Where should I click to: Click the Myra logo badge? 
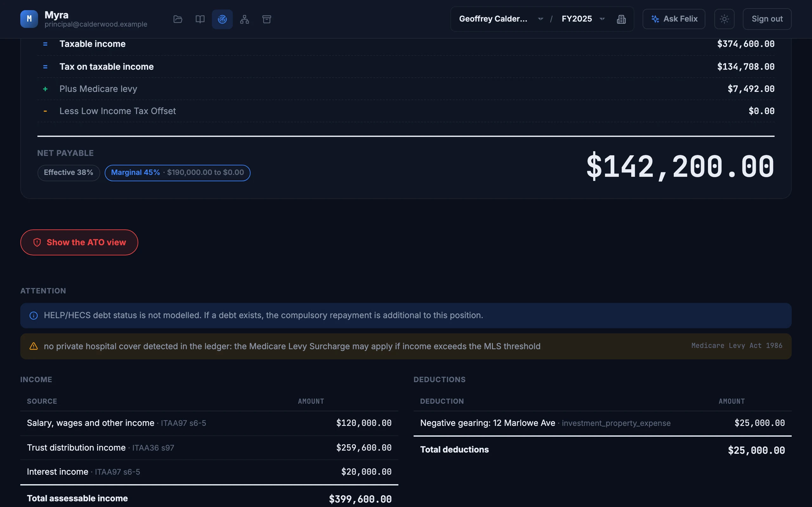[29, 19]
